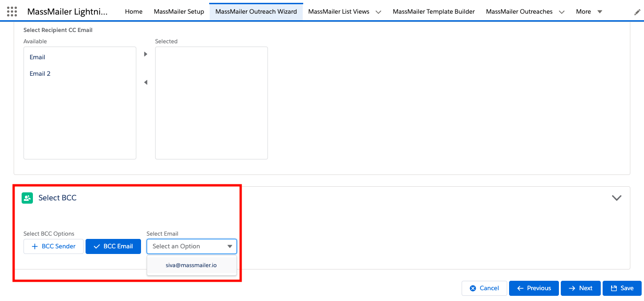
Task: Open the MassMailer Outreaches dropdown chevron
Action: 562,12
